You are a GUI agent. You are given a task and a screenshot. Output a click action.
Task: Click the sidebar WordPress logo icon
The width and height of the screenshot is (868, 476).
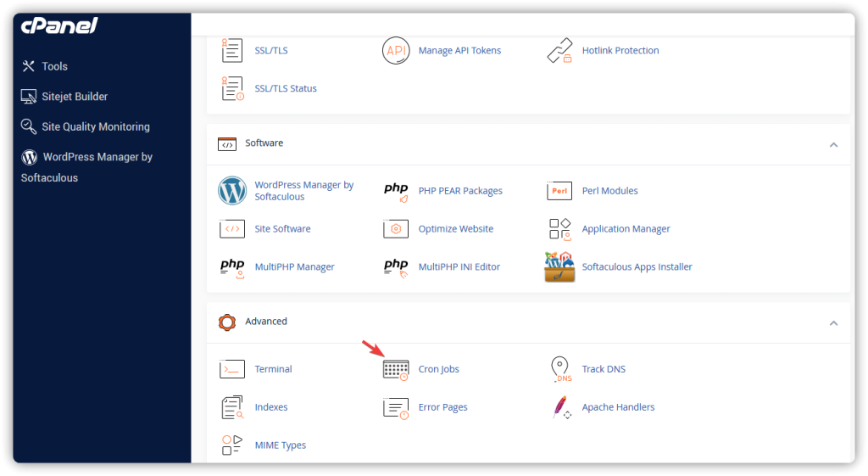click(x=30, y=157)
